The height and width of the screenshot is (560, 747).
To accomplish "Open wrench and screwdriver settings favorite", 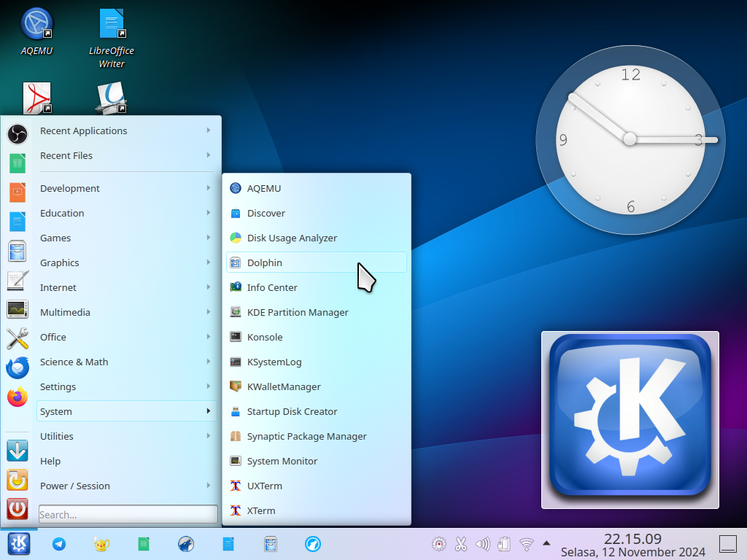I will tap(18, 338).
